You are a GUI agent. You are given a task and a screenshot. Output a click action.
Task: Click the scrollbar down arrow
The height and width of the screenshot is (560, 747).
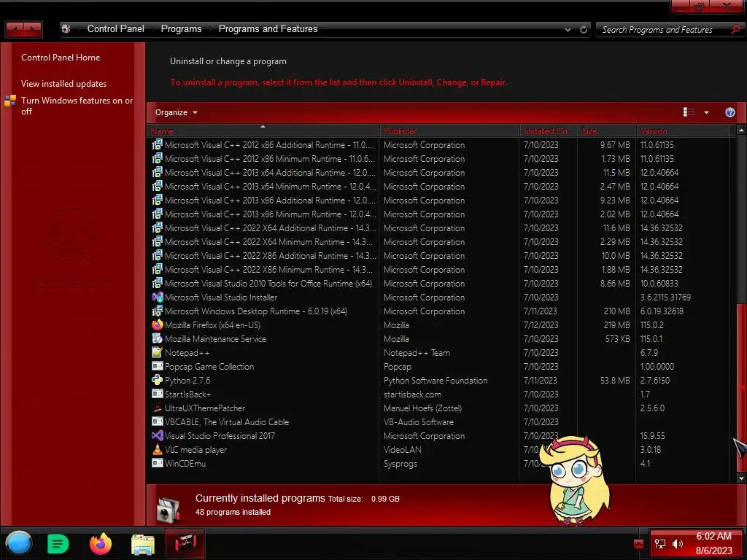click(741, 478)
